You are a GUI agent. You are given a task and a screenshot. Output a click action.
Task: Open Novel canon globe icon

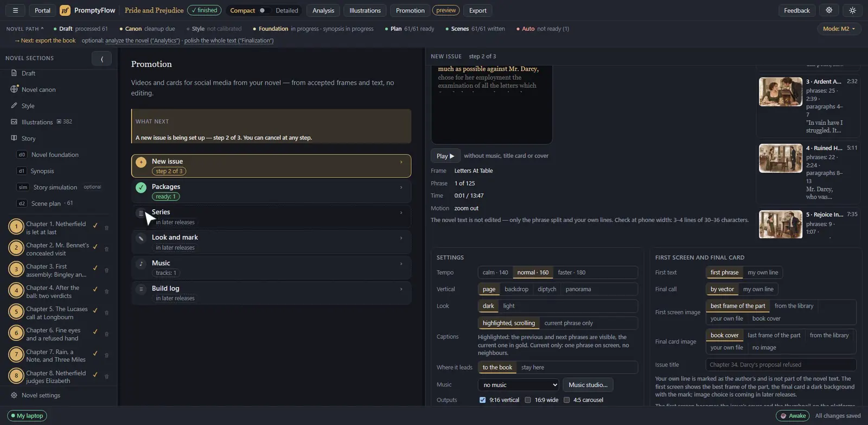tap(14, 89)
